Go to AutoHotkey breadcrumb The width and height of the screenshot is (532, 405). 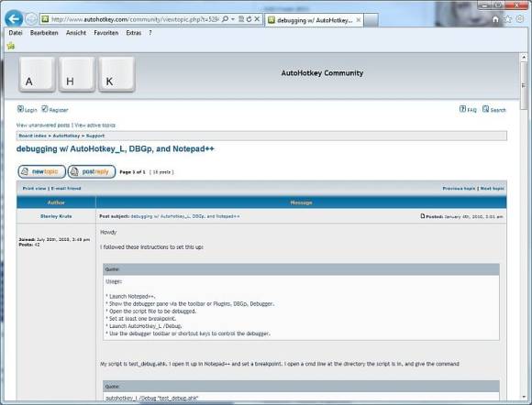(66, 136)
